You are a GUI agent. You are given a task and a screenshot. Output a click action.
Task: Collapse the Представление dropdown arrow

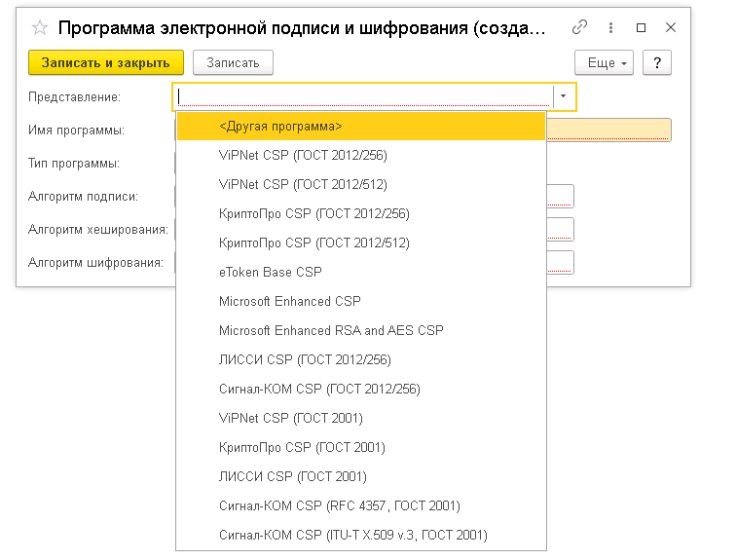[565, 96]
